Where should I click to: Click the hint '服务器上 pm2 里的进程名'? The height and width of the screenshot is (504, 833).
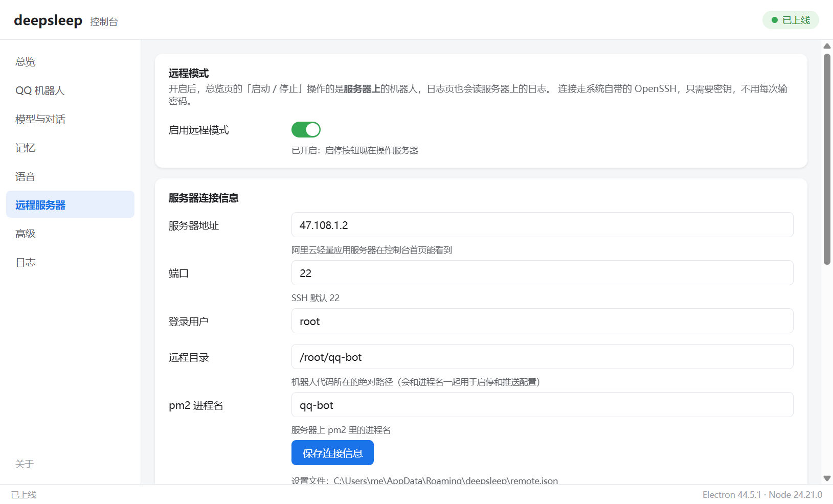[x=341, y=430]
